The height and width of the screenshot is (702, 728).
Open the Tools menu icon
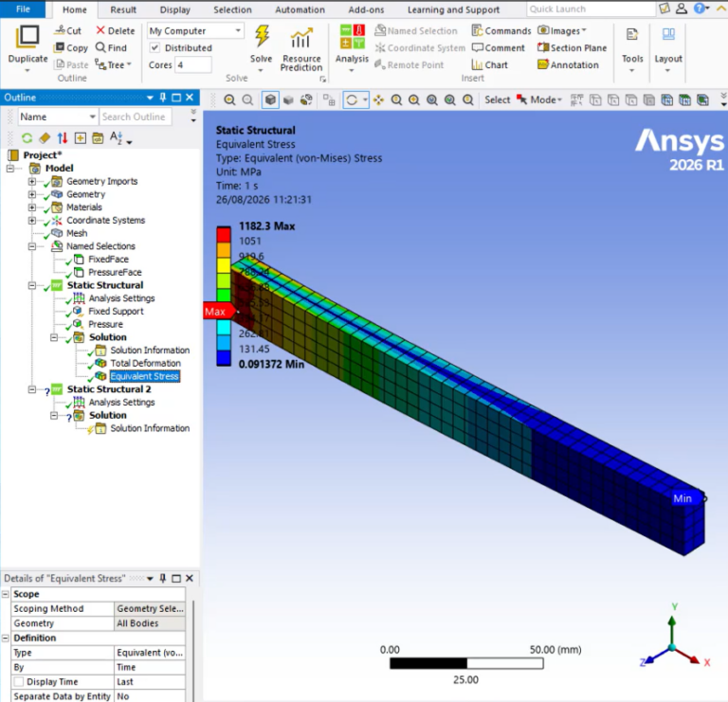click(x=632, y=35)
